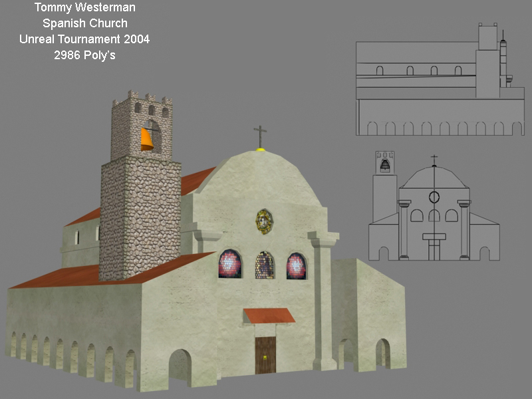
Task: Select the large archway left of the door
Action: tap(180, 366)
